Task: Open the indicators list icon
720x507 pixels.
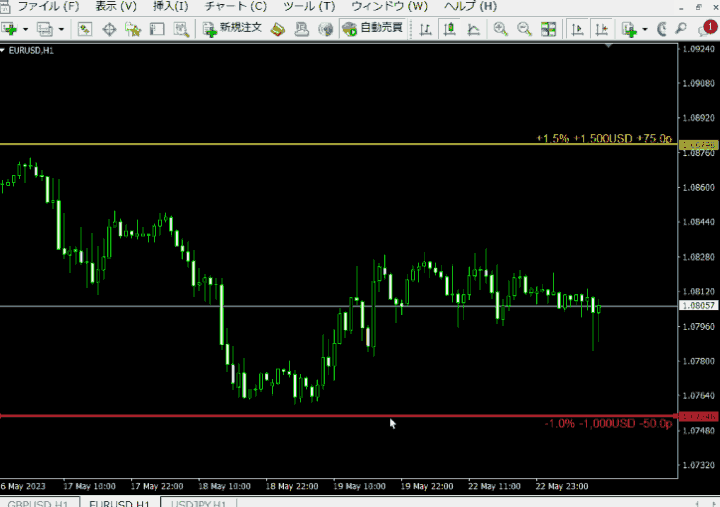Action: point(629,29)
